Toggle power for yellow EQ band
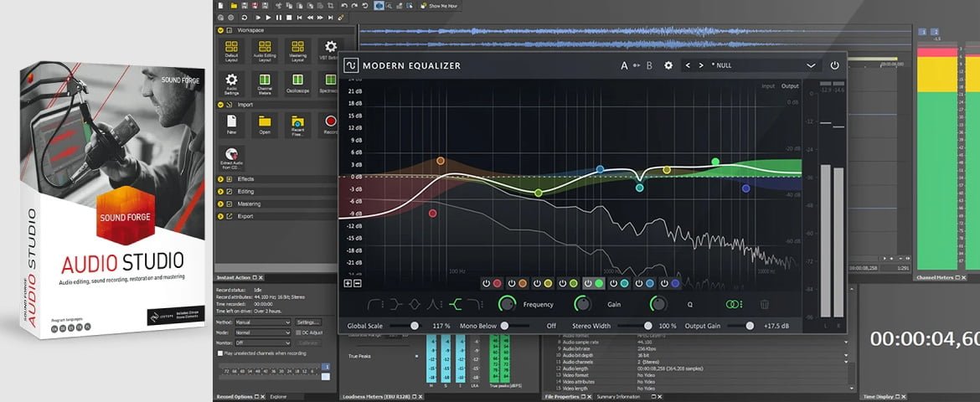This screenshot has width=980, height=402. click(x=537, y=283)
